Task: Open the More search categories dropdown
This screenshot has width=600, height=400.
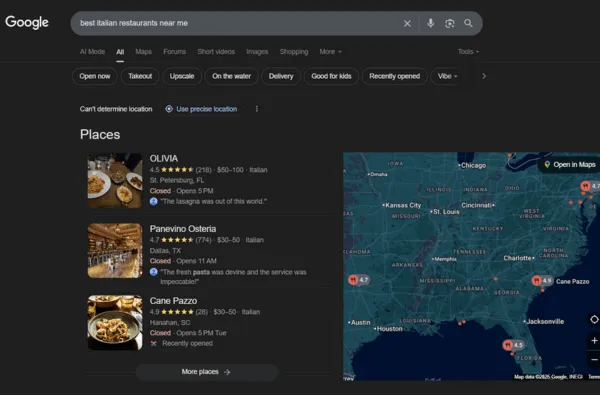Action: [x=330, y=51]
